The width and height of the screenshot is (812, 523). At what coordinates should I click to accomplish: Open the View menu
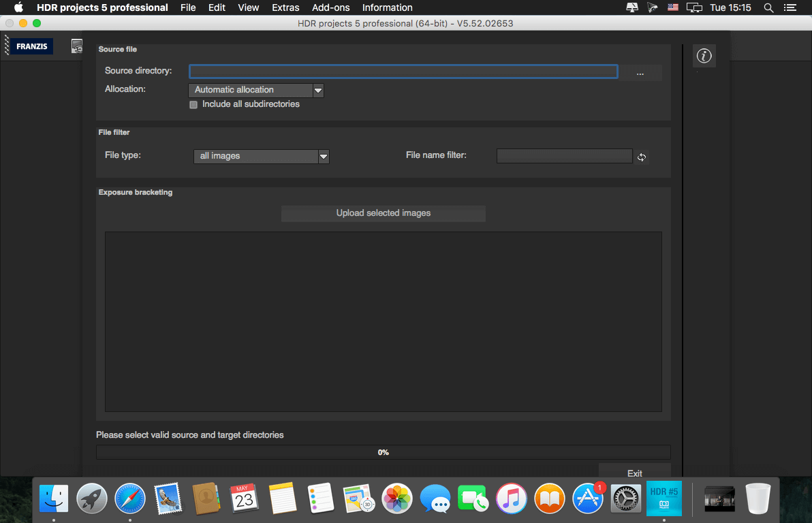click(x=249, y=7)
